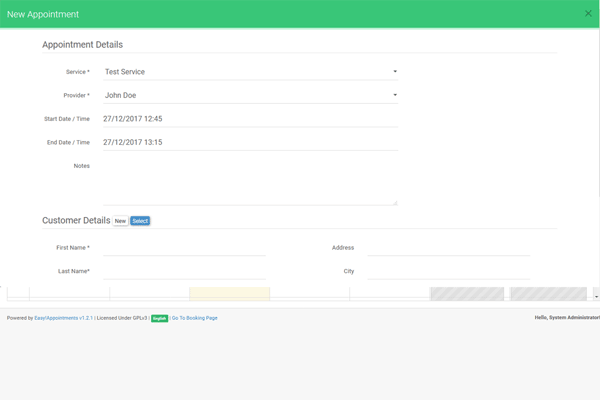Click the first striped unavailable calendar slot

point(466,293)
